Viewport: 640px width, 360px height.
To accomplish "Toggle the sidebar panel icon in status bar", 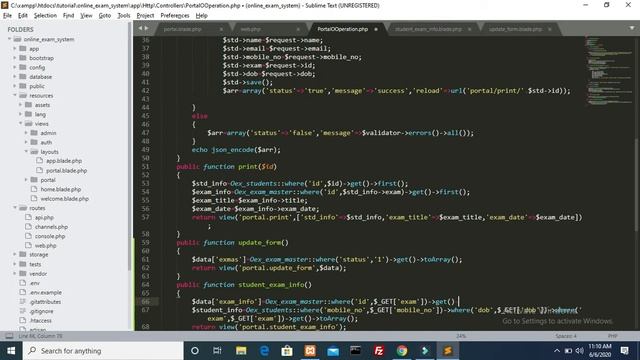I will tap(9, 336).
